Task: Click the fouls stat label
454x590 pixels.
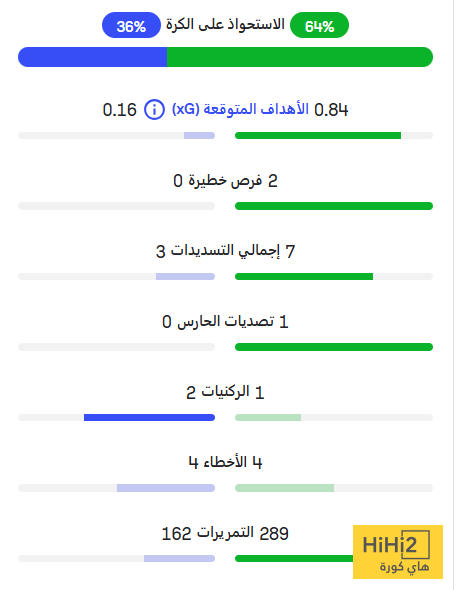Action: point(225,462)
